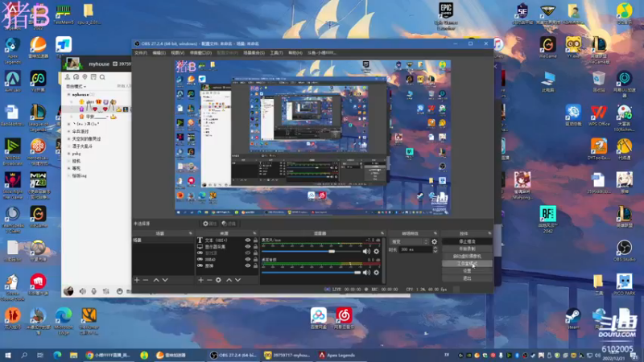Increase the 300 ms transition duration
The height and width of the screenshot is (362, 644).
coord(435,248)
